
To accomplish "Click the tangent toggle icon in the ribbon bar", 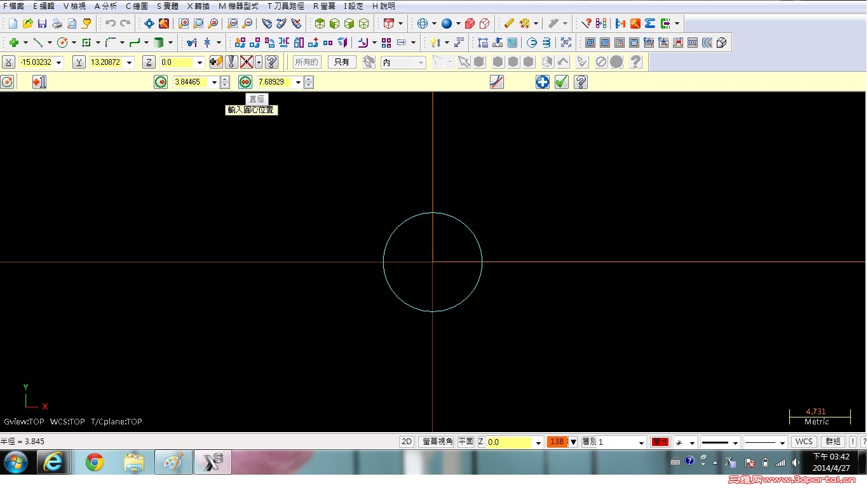I will 497,82.
